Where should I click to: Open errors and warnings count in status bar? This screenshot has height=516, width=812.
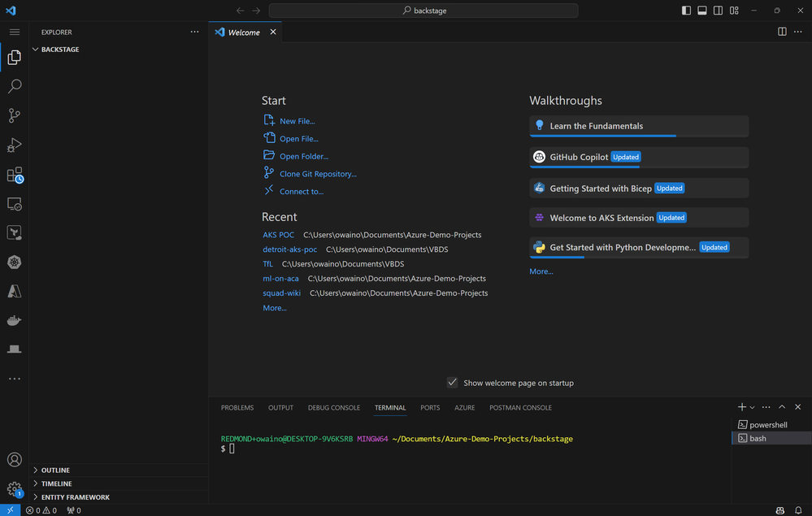41,510
